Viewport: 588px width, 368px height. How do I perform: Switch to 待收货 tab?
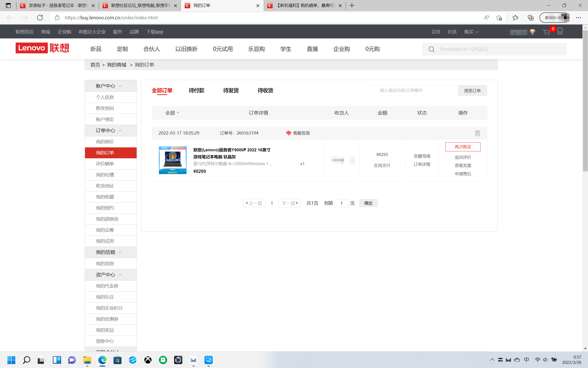[x=265, y=91]
